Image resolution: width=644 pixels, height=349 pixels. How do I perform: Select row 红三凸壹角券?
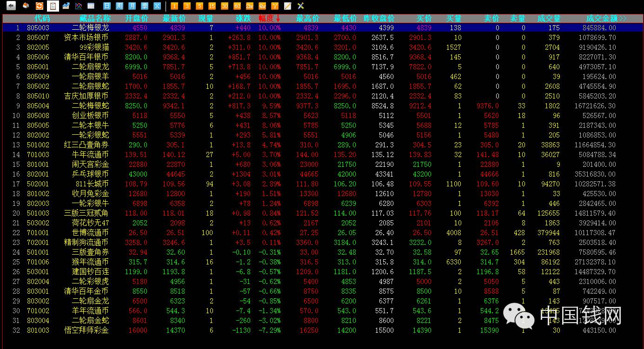pos(322,145)
